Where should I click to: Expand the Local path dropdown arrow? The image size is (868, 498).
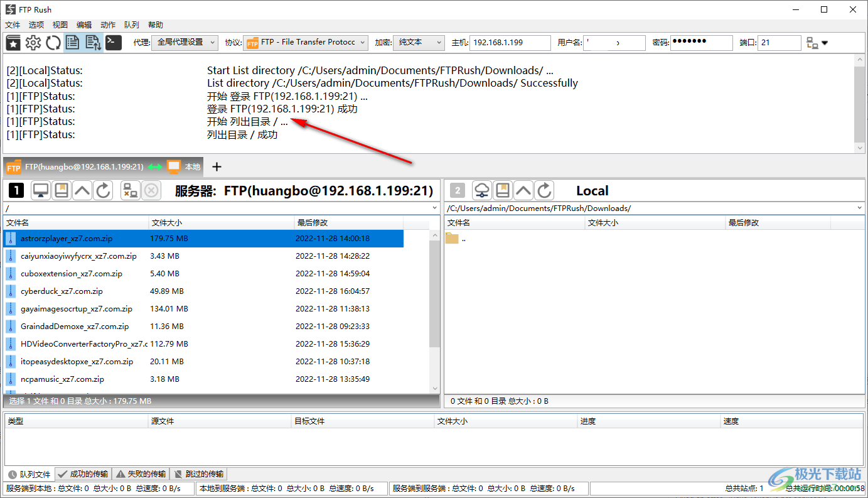tap(859, 208)
